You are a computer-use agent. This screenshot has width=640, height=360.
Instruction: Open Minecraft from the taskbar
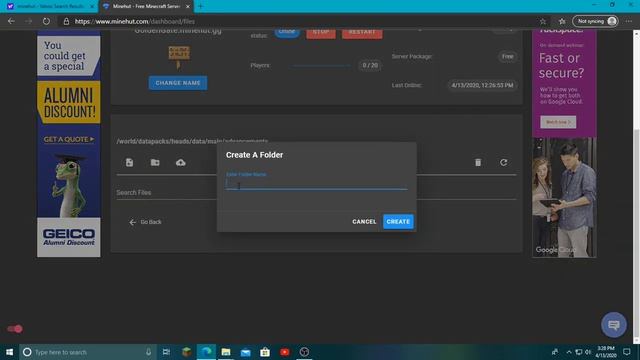click(x=187, y=352)
